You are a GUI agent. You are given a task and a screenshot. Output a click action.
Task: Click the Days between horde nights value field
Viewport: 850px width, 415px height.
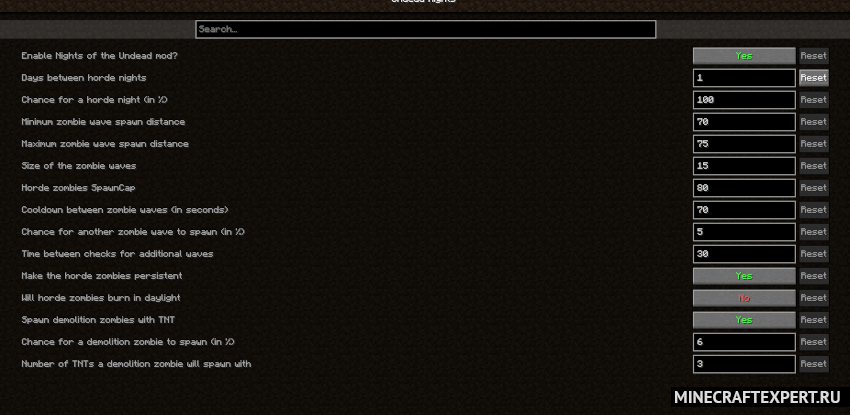744,77
